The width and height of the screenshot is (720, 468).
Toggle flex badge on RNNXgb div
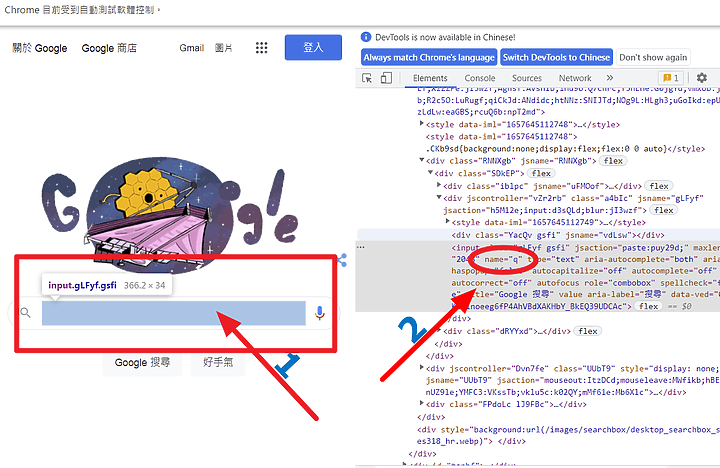tap(613, 161)
